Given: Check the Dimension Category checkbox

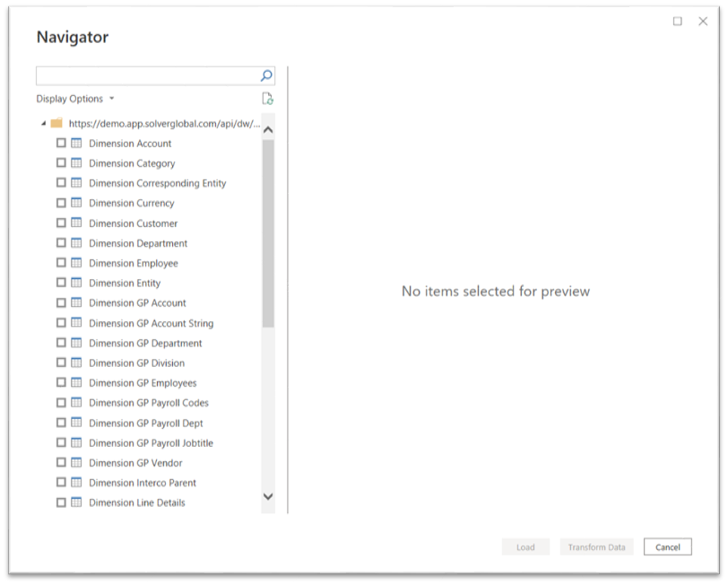Looking at the screenshot, I should (61, 163).
